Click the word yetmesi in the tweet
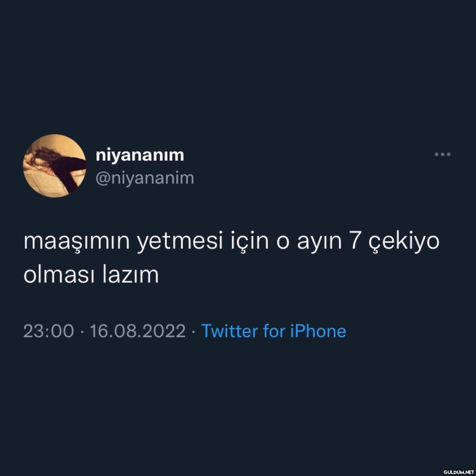 pos(180,242)
